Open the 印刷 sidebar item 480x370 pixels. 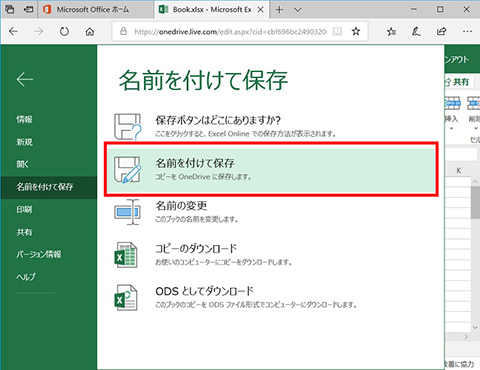(x=24, y=209)
